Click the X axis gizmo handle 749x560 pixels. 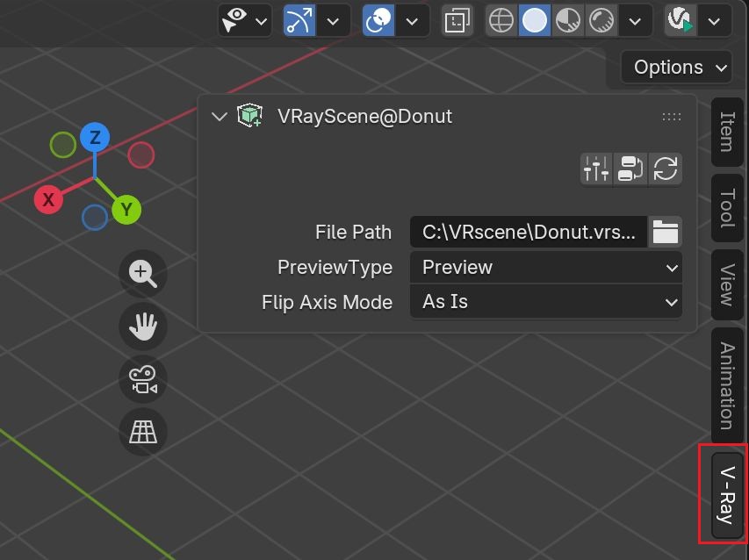(x=48, y=199)
